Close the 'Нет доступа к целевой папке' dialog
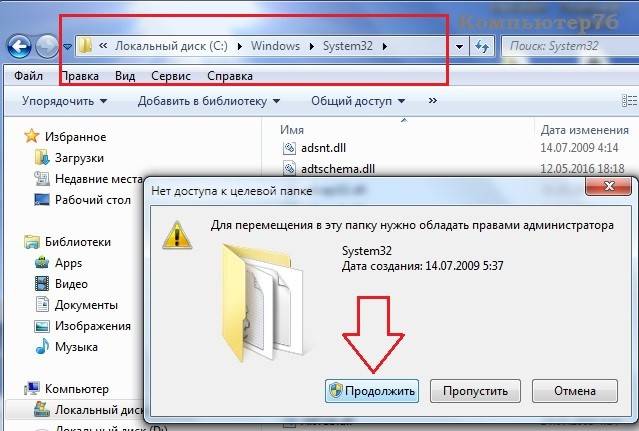 coord(609,186)
